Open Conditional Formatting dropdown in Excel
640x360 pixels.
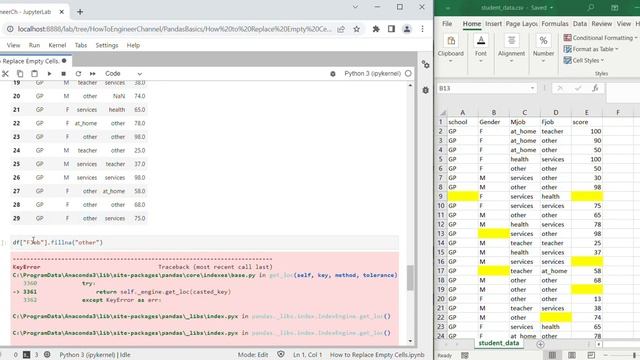point(600,38)
